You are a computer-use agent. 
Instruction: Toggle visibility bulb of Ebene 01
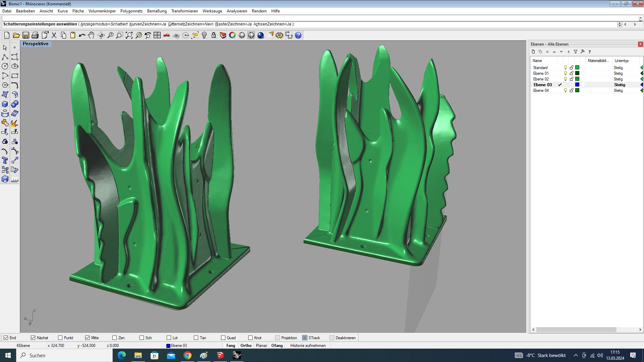[566, 73]
